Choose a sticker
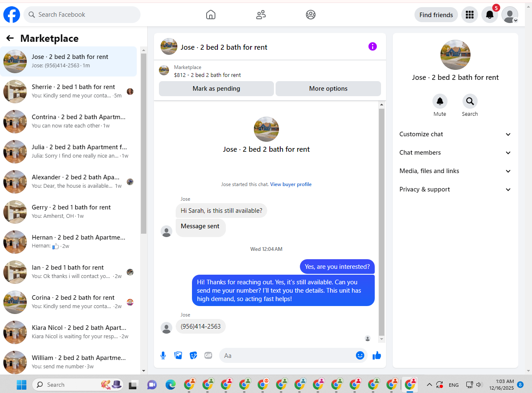 193,355
